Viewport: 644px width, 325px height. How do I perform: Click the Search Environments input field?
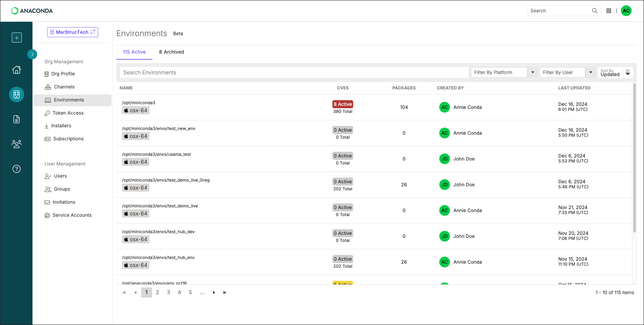click(x=294, y=72)
